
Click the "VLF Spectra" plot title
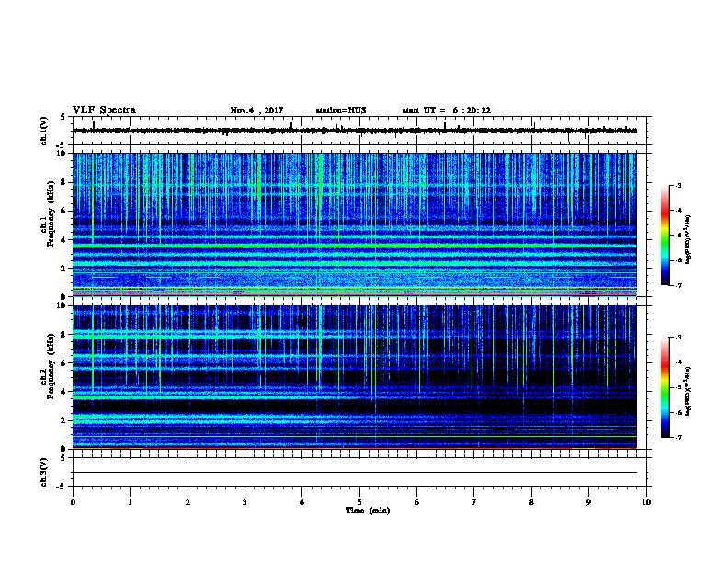[104, 110]
